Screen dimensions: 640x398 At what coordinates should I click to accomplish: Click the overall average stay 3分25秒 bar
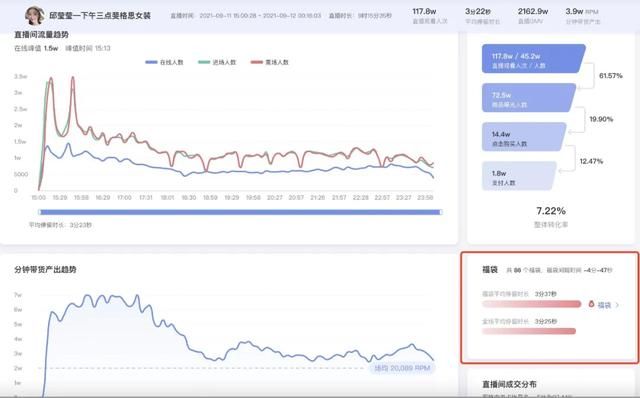[x=529, y=331]
